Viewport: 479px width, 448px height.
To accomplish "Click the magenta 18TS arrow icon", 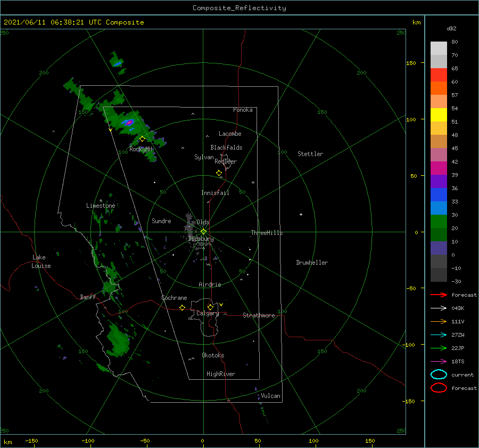I will [x=439, y=362].
